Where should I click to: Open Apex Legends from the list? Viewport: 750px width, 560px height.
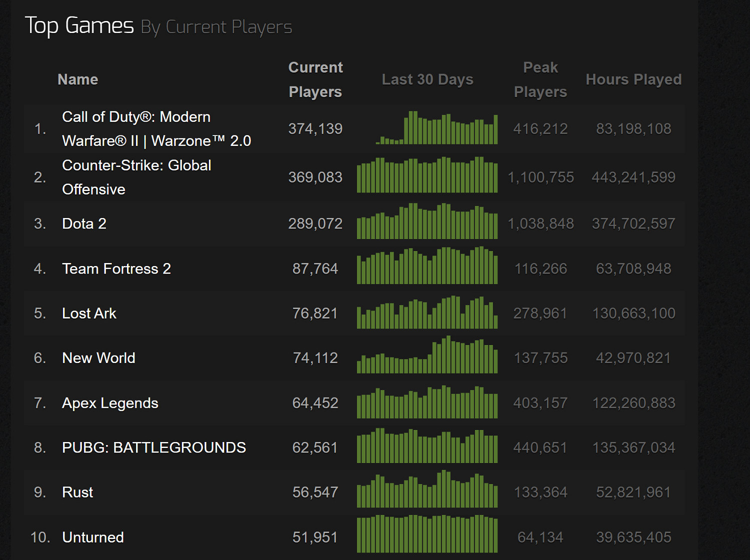pos(110,403)
